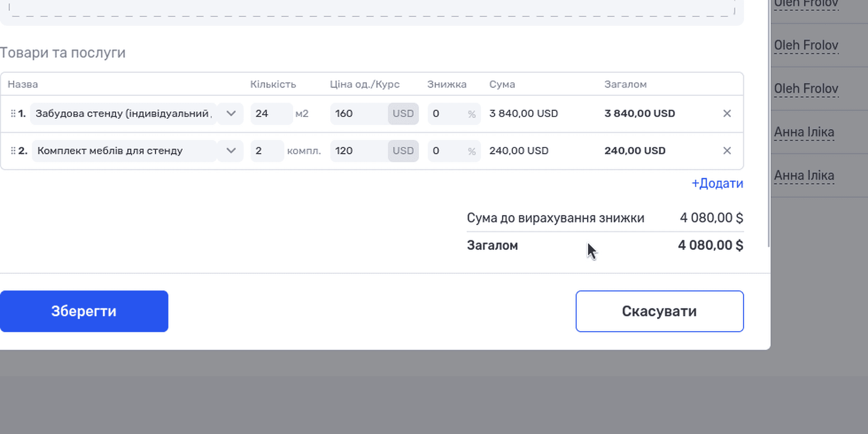
Task: Remove the Комплект меблів row with X
Action: click(x=727, y=151)
